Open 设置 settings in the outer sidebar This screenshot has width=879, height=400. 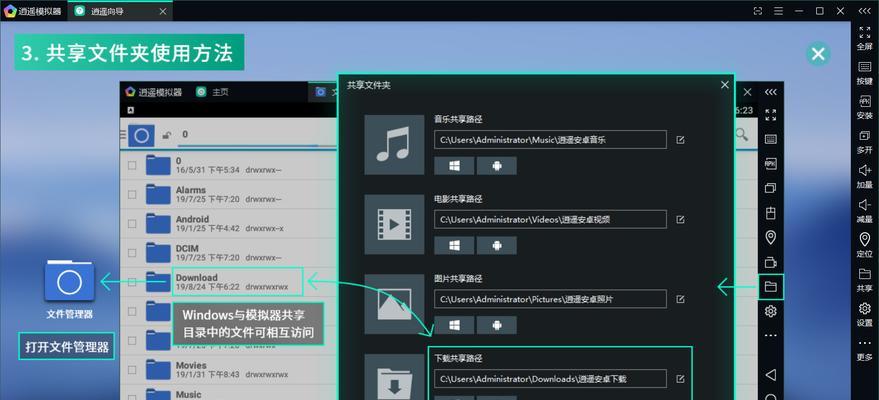864,314
